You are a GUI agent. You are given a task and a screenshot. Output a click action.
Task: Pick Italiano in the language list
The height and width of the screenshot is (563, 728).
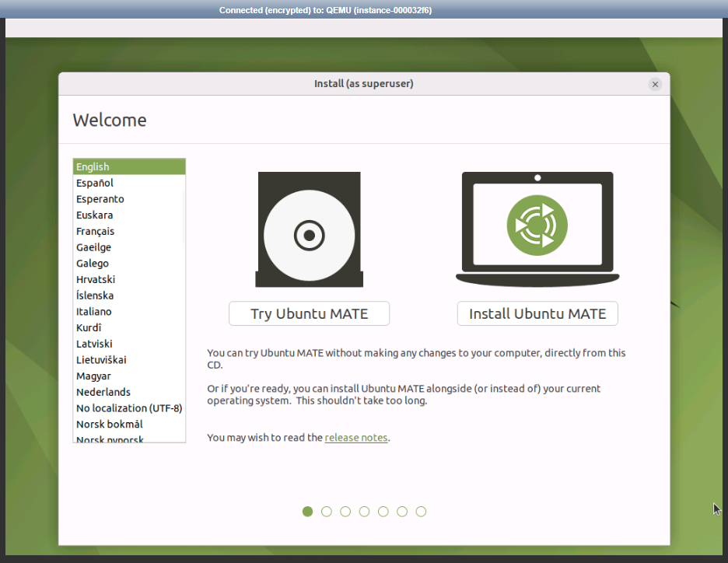[94, 312]
